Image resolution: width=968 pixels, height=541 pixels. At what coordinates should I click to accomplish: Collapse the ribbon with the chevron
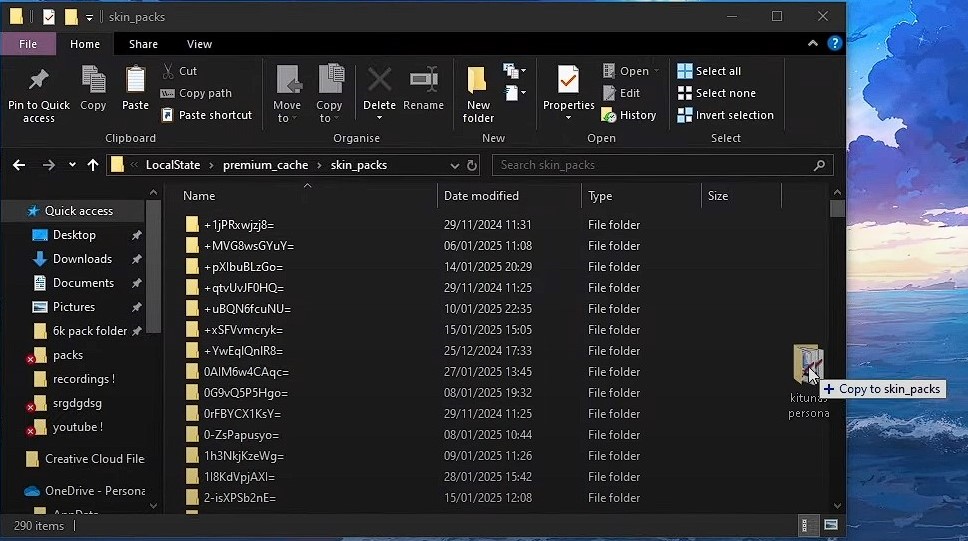813,43
